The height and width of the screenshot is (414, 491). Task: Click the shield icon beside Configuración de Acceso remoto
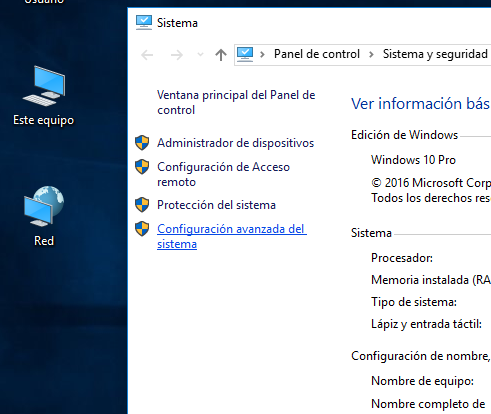point(142,167)
